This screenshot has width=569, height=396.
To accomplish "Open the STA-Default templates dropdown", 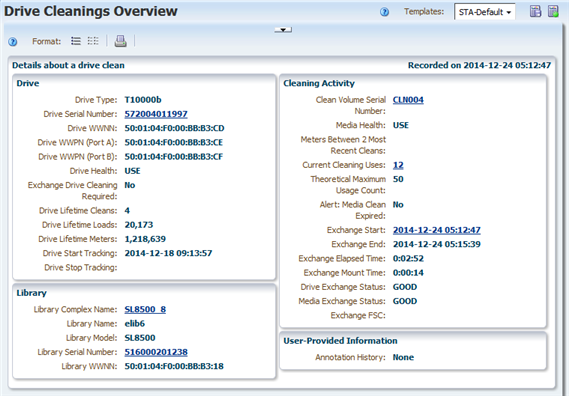I will click(x=484, y=12).
